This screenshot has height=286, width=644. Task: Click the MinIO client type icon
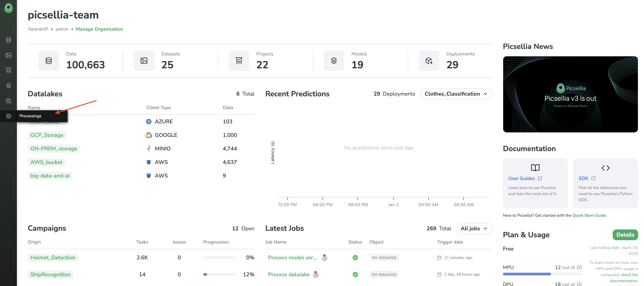pyautogui.click(x=148, y=149)
